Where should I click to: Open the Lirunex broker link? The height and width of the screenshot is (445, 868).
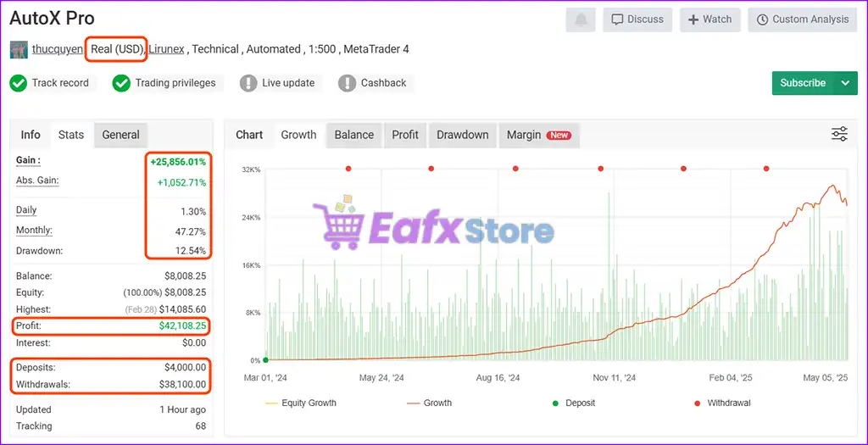pyautogui.click(x=167, y=49)
